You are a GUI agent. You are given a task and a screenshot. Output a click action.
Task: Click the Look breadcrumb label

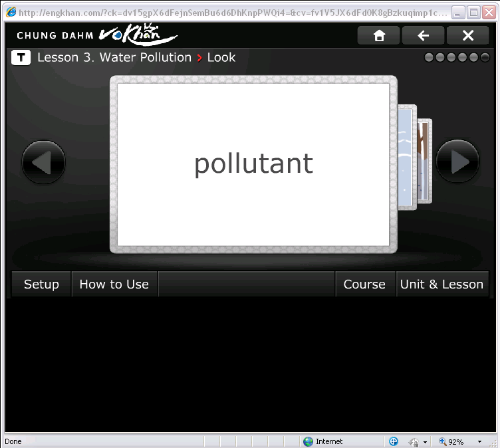tap(221, 58)
